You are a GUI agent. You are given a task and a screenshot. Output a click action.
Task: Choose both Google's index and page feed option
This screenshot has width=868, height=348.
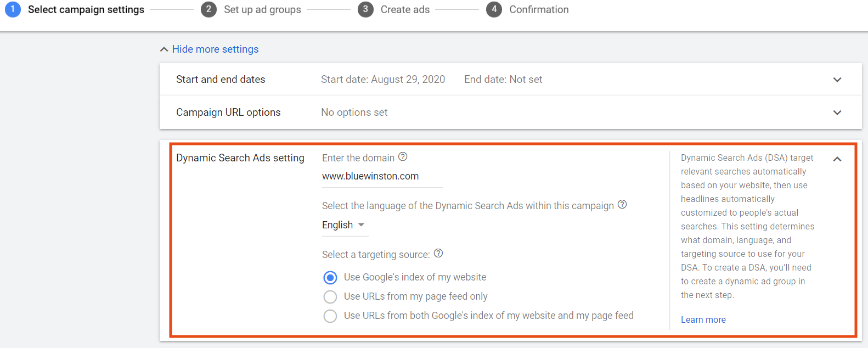(x=330, y=316)
